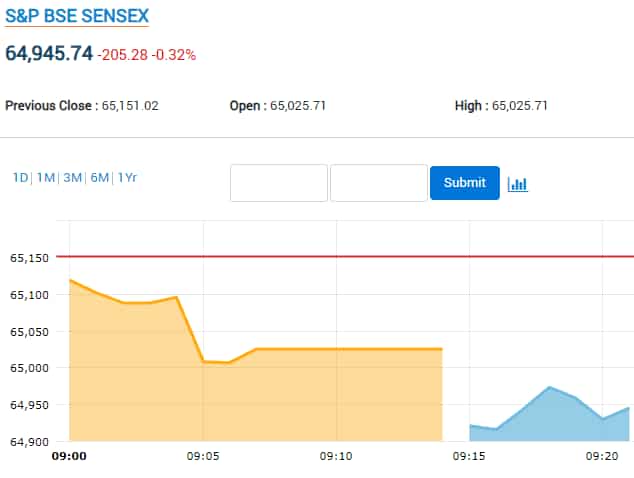Select the 1D chart range

pos(20,178)
